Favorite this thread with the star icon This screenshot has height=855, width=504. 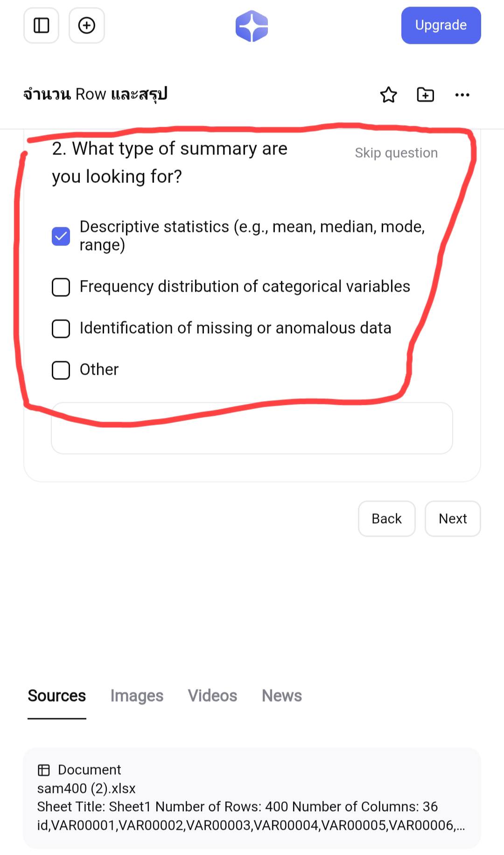point(388,95)
